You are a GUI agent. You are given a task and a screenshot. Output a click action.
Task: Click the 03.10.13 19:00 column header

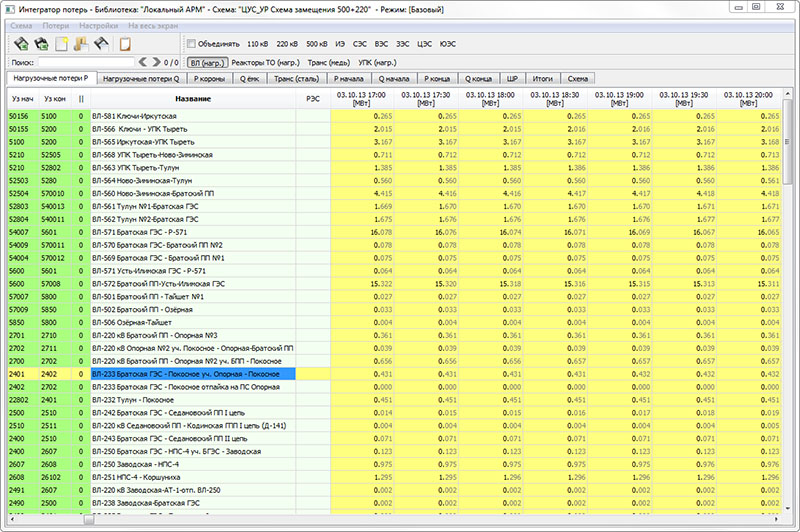(x=619, y=98)
